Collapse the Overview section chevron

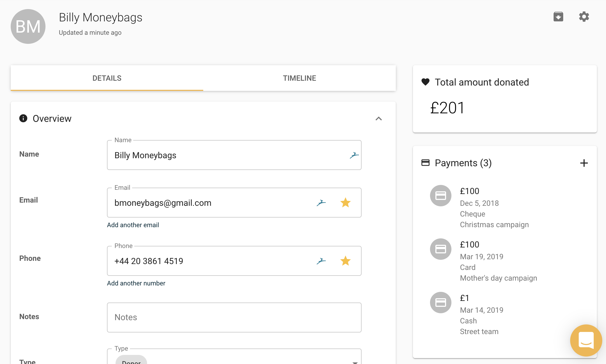point(378,119)
